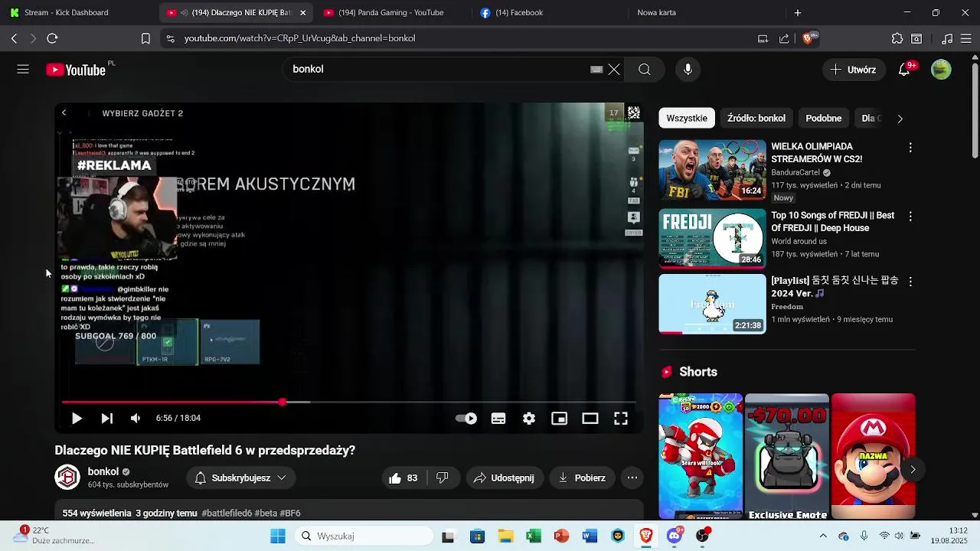
Task: Toggle the autoplay switch
Action: [466, 419]
